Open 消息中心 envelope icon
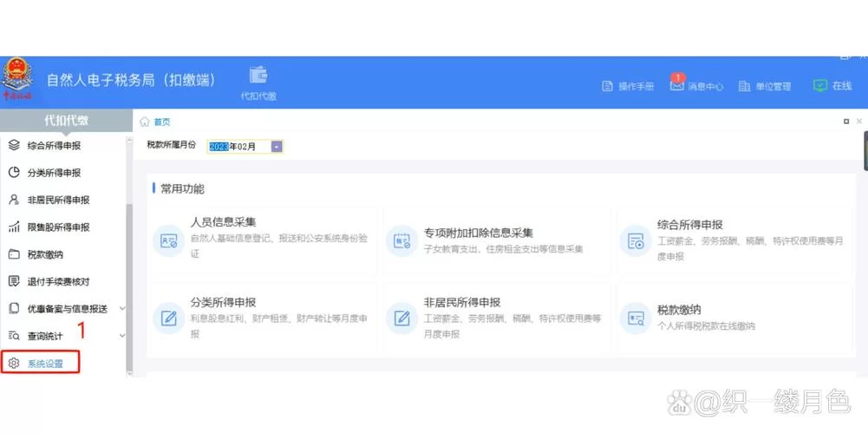Screen dimensions: 868x434 point(676,87)
